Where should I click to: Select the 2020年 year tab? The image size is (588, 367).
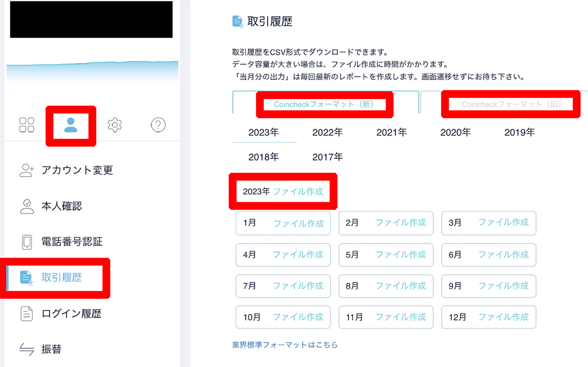(456, 132)
